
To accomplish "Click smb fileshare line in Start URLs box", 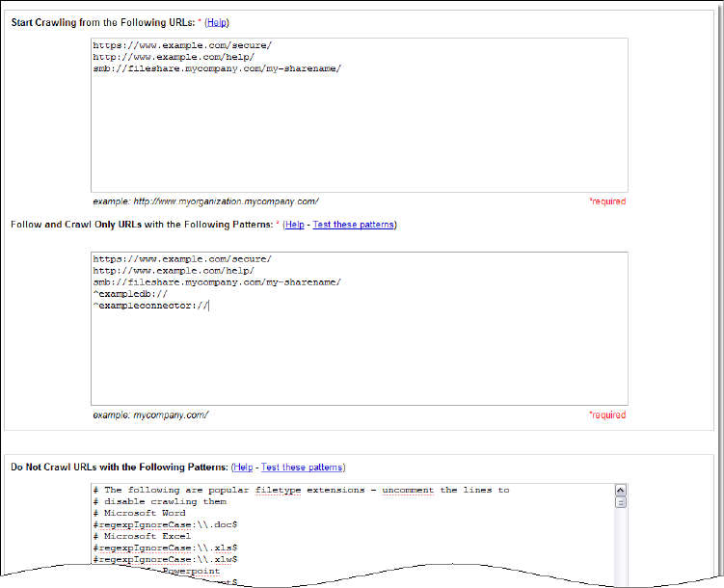I will coord(217,69).
